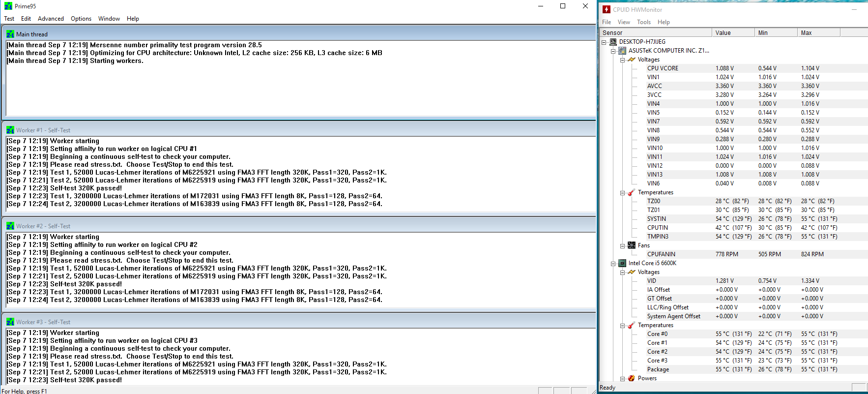Open the Prime95 Help menu
This screenshot has width=868, height=394.
point(133,19)
